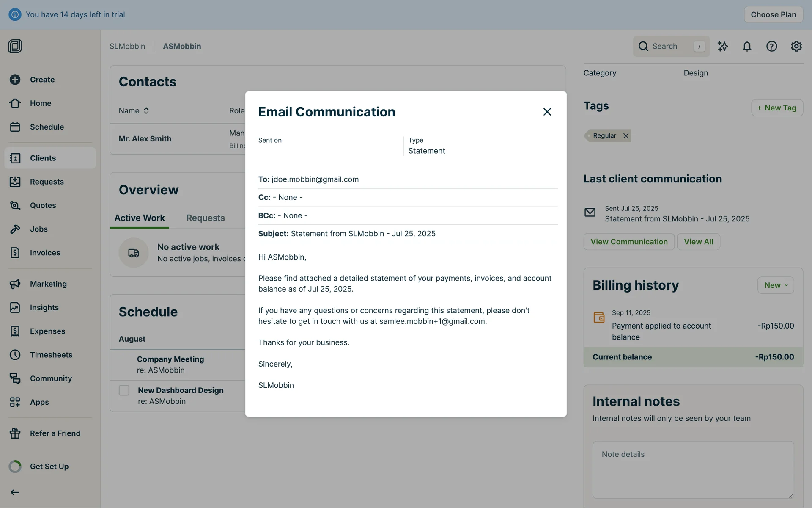Click the Note details text area
Image resolution: width=812 pixels, height=508 pixels.
tap(693, 469)
